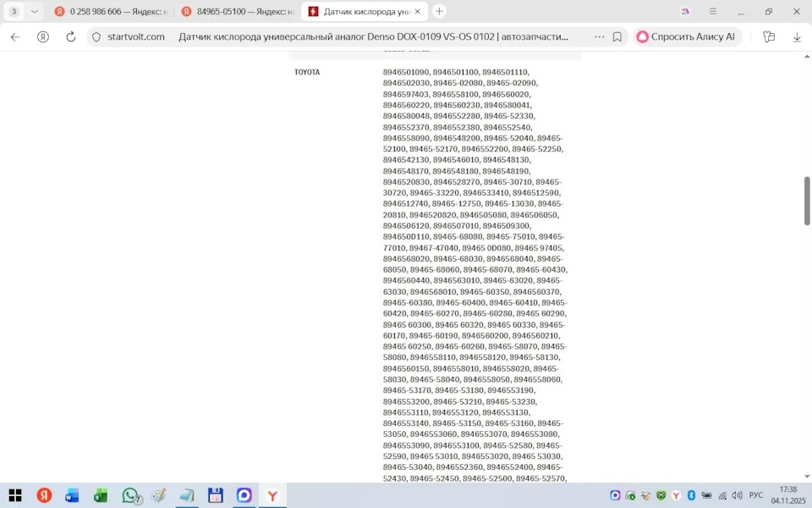Viewport: 812px width, 508px height.
Task: Click part number 8946597403
Action: (x=406, y=94)
